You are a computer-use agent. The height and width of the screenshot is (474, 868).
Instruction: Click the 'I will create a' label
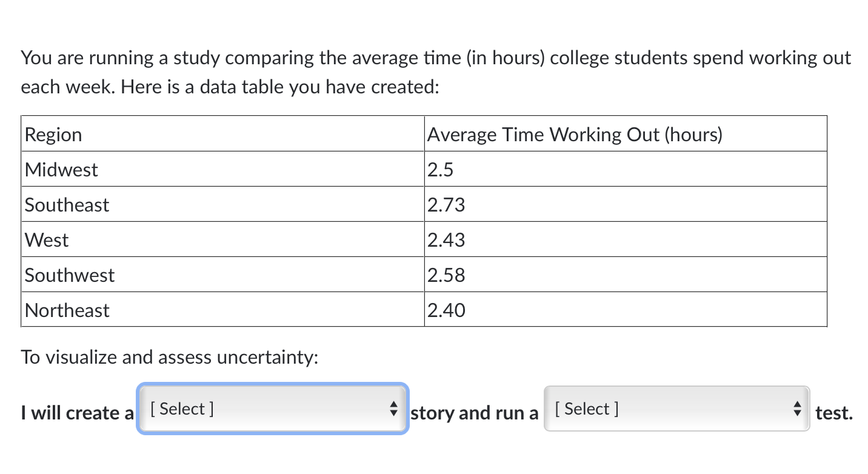[78, 413]
